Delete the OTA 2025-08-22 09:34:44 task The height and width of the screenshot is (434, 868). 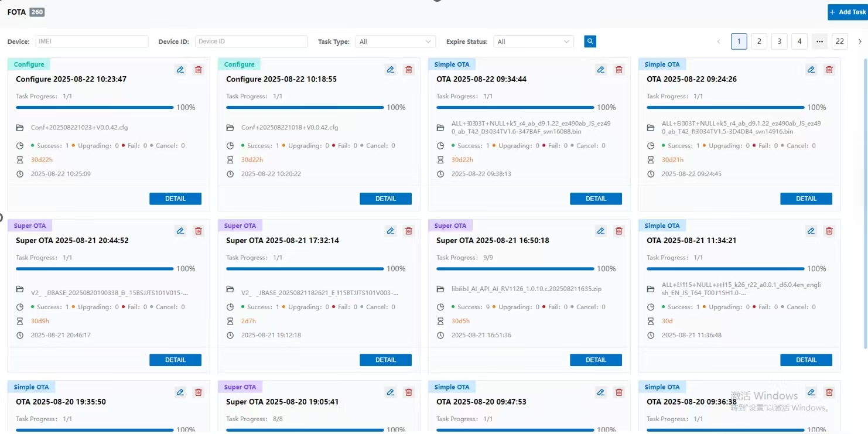coord(619,70)
